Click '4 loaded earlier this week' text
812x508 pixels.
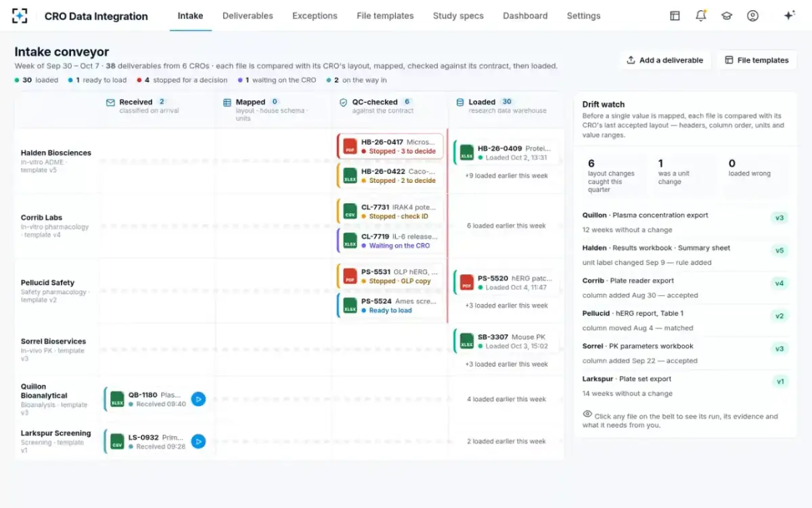(506, 400)
